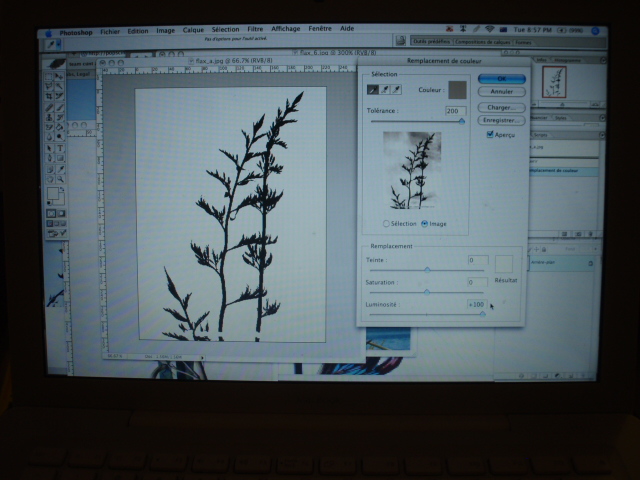Viewport: 640px width, 480px height.
Task: Switch to Standard Screen mode
Action: pos(49,223)
